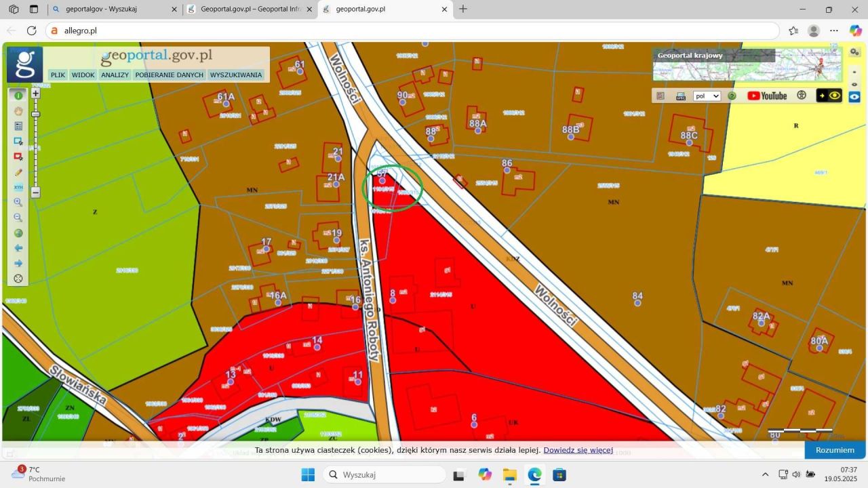Open the 'pol' language dropdown
This screenshot has width=868, height=488.
(x=706, y=96)
